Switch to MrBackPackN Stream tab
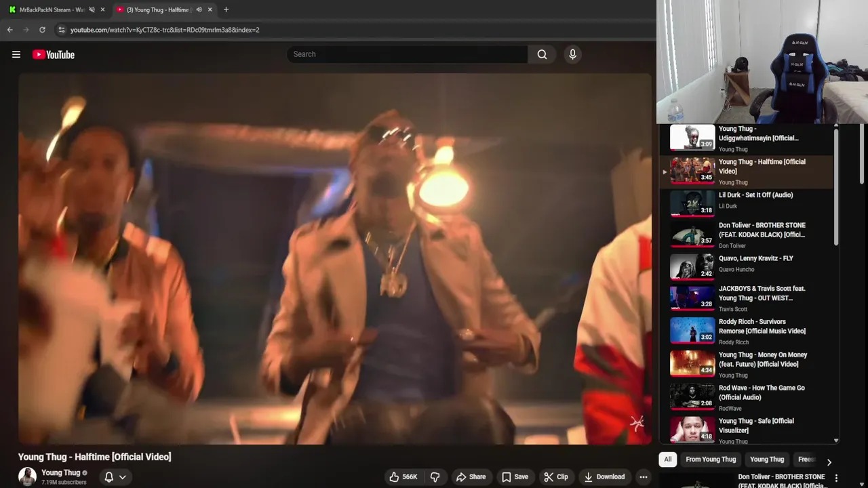The width and height of the screenshot is (868, 488). pyautogui.click(x=52, y=9)
